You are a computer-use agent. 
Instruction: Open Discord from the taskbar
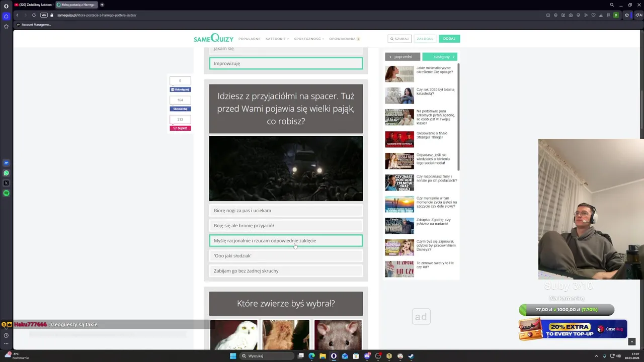pos(367,356)
